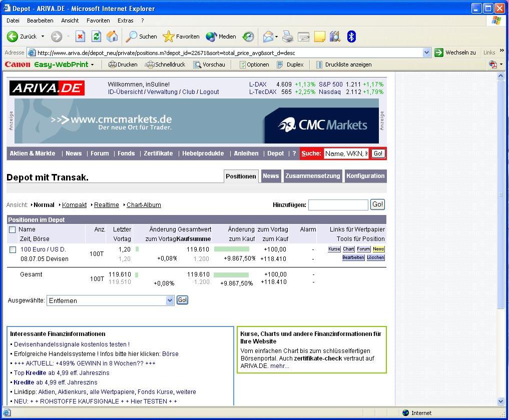Select the Positionen tab
This screenshot has height=420, width=509.
coord(241,176)
